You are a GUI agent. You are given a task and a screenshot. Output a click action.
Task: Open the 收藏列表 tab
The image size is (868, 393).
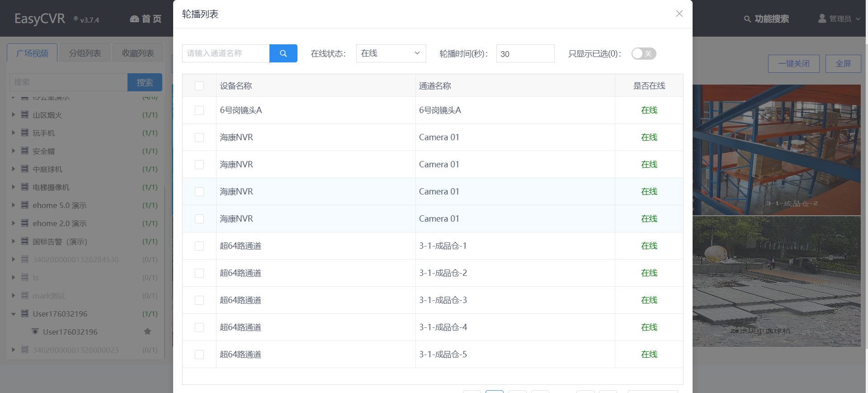click(138, 53)
